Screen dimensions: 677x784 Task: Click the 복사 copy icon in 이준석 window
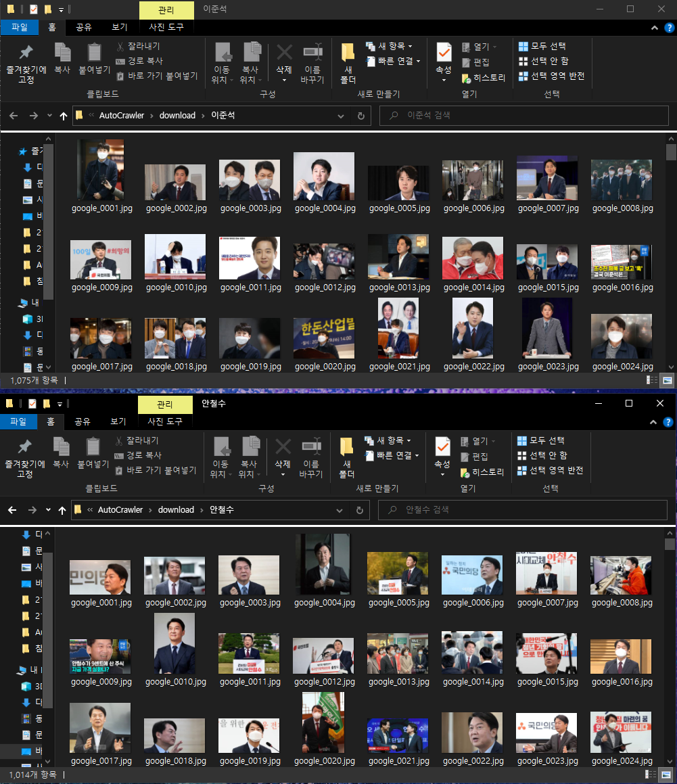click(x=62, y=59)
